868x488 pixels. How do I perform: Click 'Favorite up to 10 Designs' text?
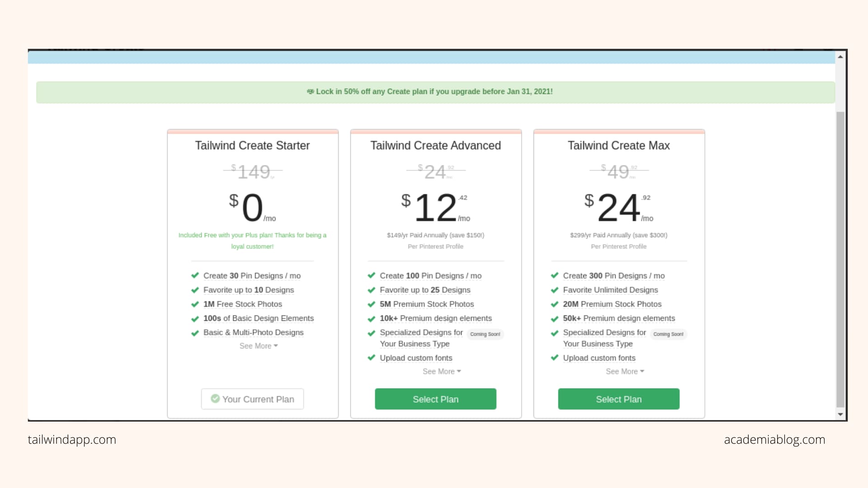pos(249,290)
